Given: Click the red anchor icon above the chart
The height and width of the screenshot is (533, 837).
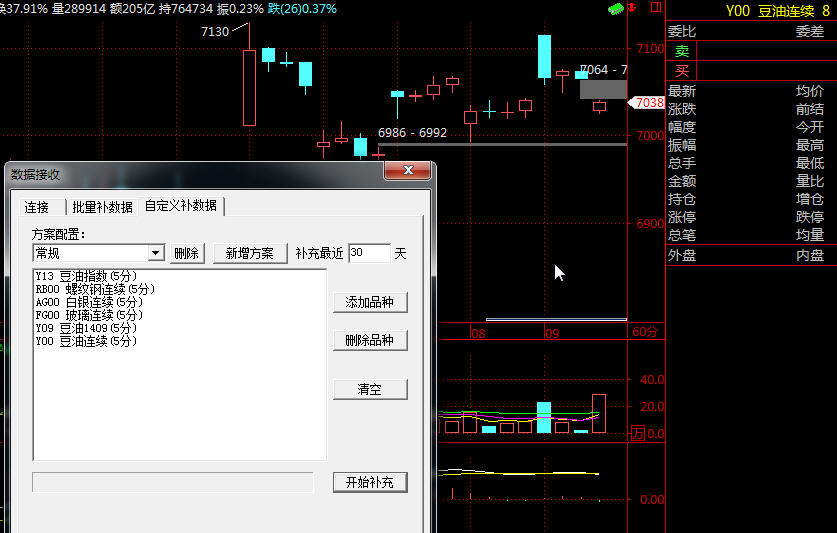Looking at the screenshot, I should [632, 7].
